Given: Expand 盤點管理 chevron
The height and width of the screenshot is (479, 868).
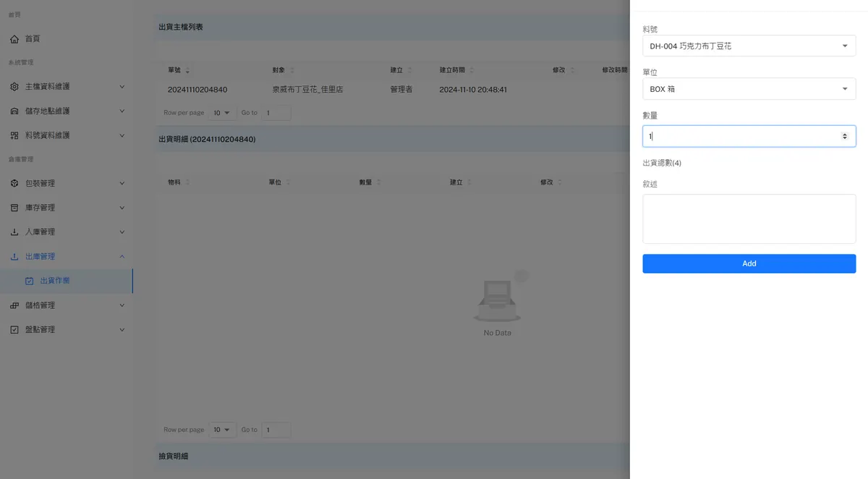Looking at the screenshot, I should click(122, 330).
